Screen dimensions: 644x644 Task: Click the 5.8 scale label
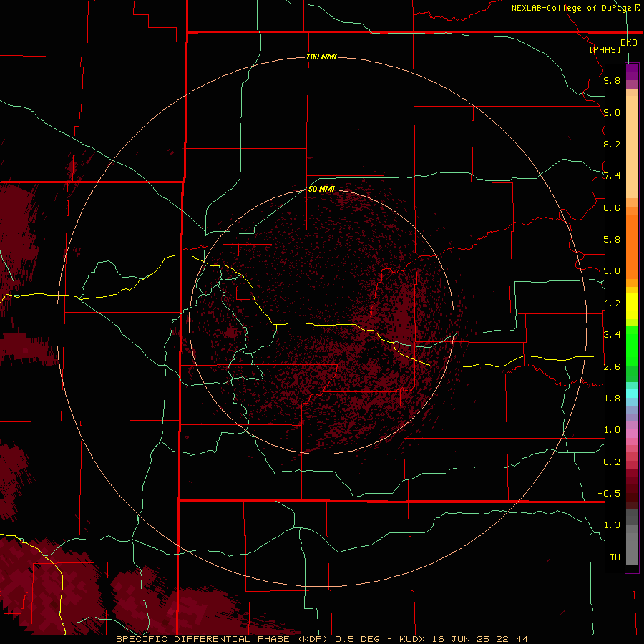click(612, 240)
